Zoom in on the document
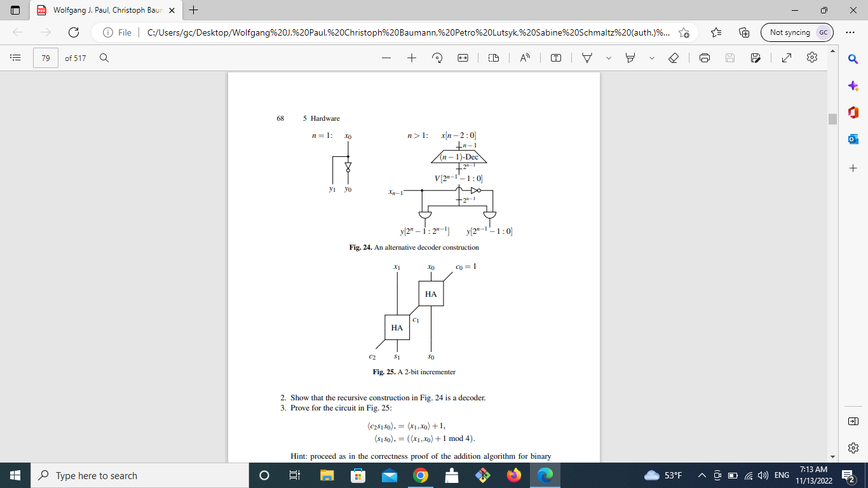Screen dimensions: 868x488 [412, 57]
